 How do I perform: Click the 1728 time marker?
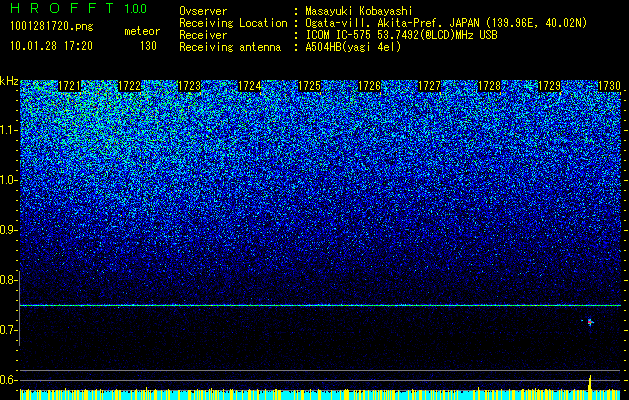pos(489,86)
